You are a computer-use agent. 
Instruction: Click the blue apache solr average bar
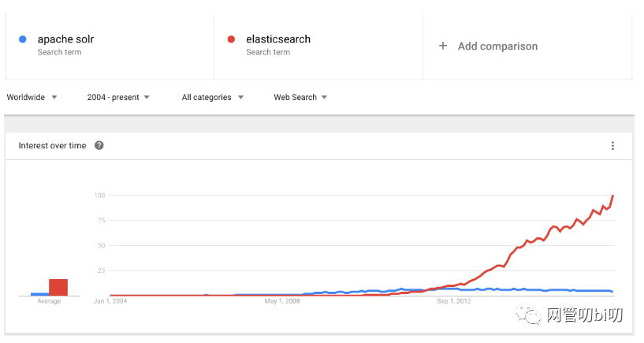click(39, 294)
